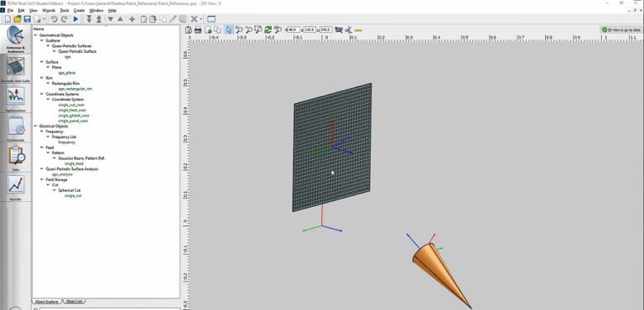This screenshot has height=310, width=644.
Task: Switch to the Object List tab
Action: click(x=74, y=302)
